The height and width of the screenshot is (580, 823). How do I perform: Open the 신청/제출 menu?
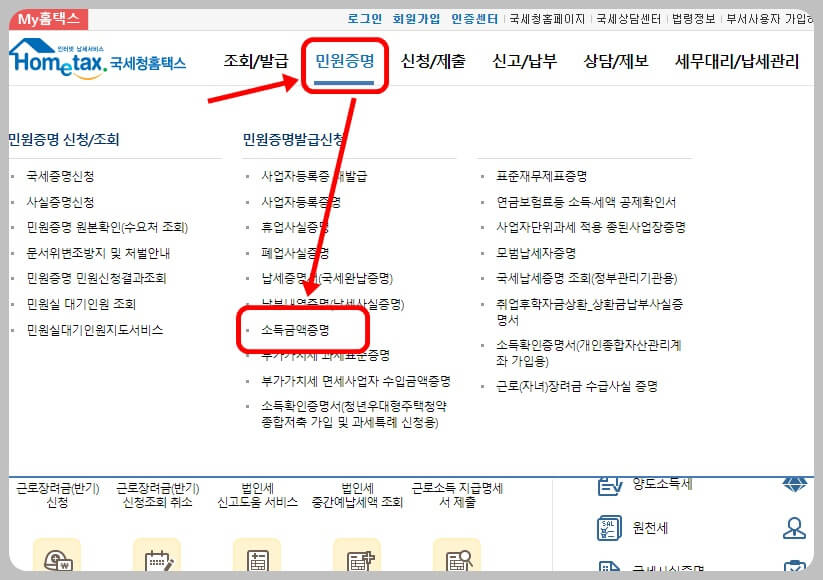[x=433, y=61]
